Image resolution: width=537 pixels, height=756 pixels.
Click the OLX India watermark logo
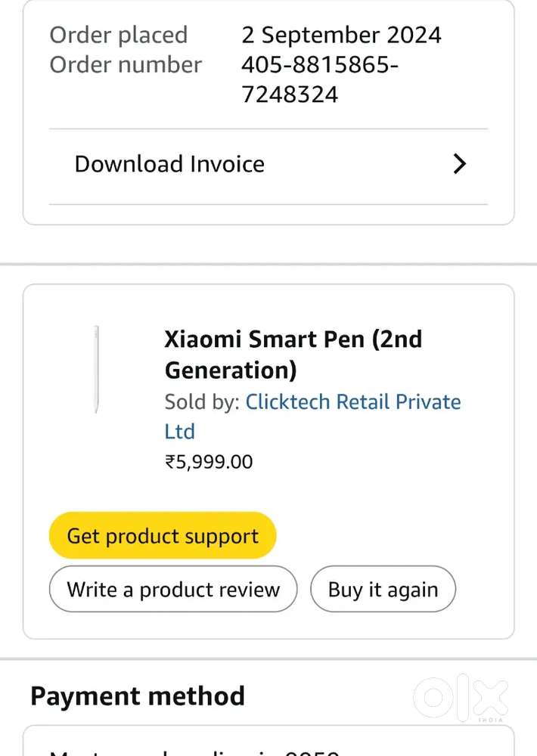pyautogui.click(x=461, y=699)
